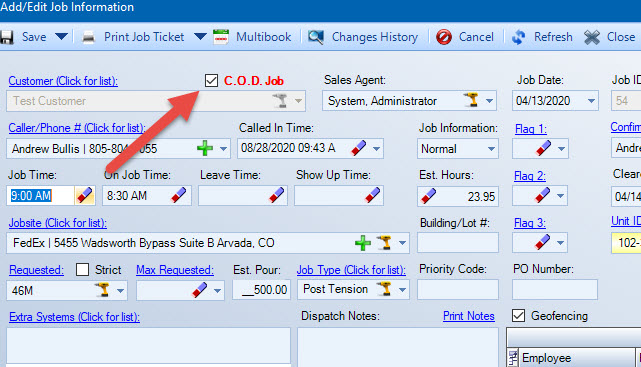Toggle the Geofencing checkbox
The image size is (641, 367).
coord(519,316)
